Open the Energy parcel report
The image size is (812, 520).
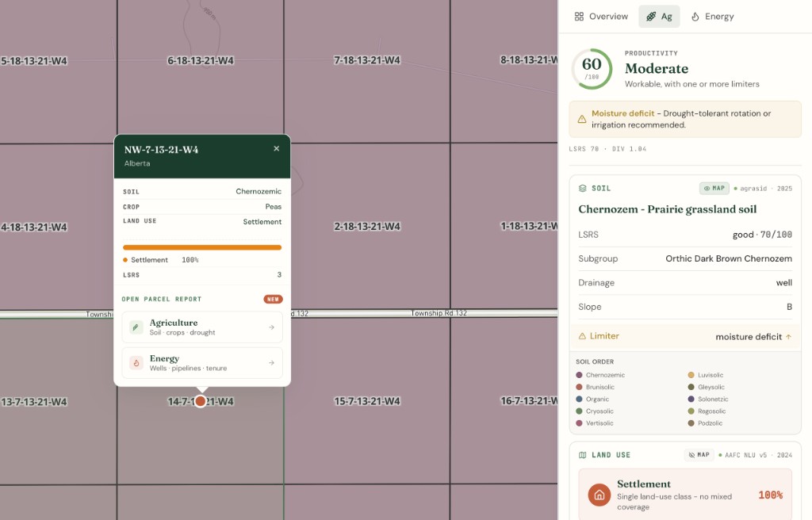point(202,363)
